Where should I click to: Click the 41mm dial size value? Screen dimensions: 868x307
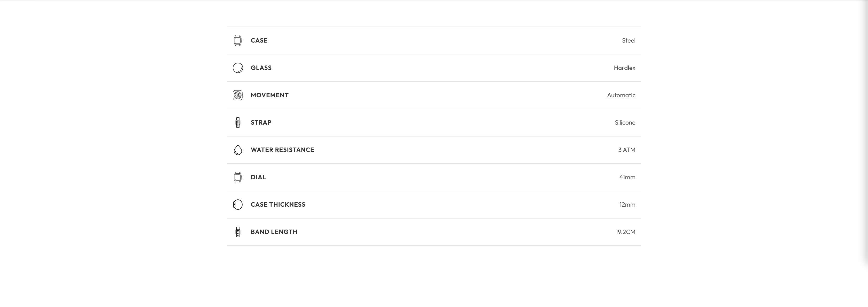627,177
